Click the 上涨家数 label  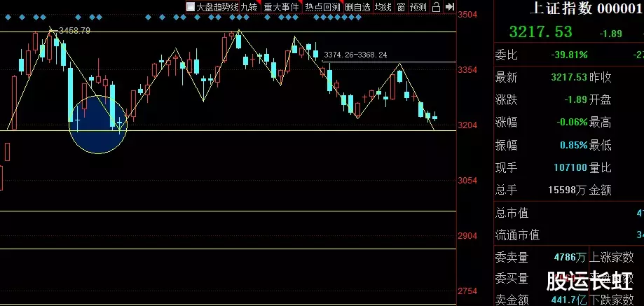pos(612,258)
